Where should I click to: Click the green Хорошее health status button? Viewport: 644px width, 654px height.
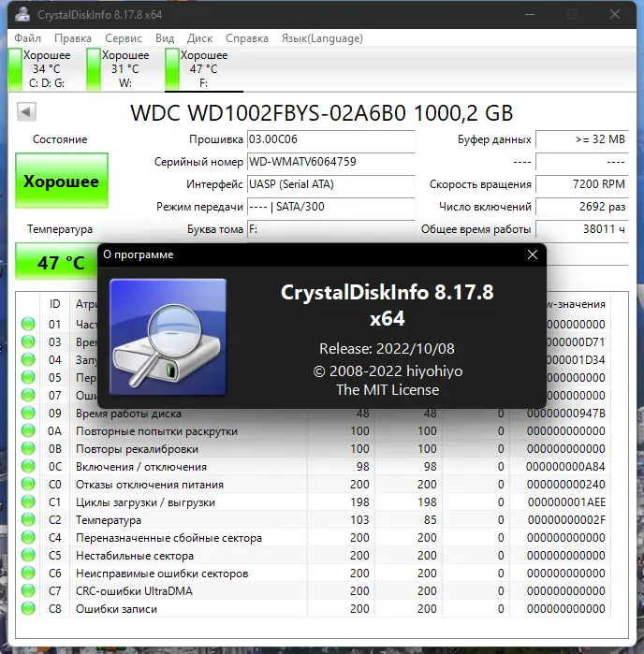pyautogui.click(x=62, y=181)
